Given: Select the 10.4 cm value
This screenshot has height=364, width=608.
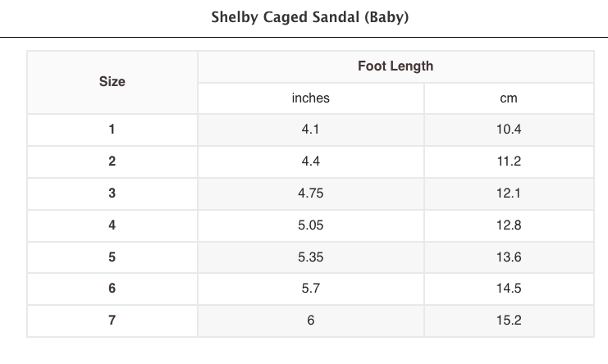Looking at the screenshot, I should (x=508, y=130).
